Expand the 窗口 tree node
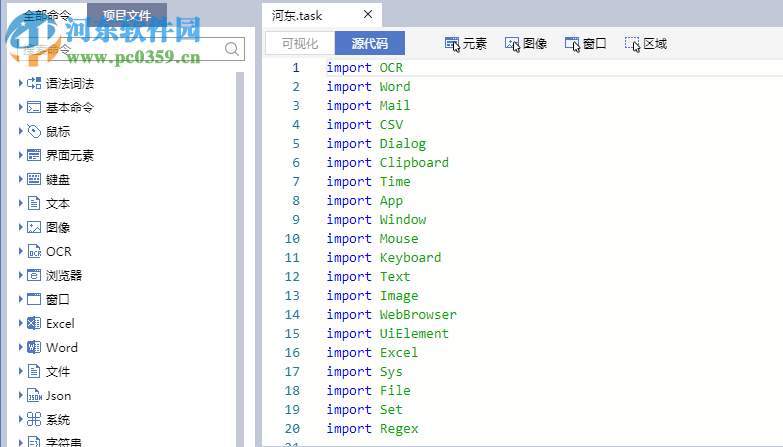The width and height of the screenshot is (783, 447). (20, 299)
